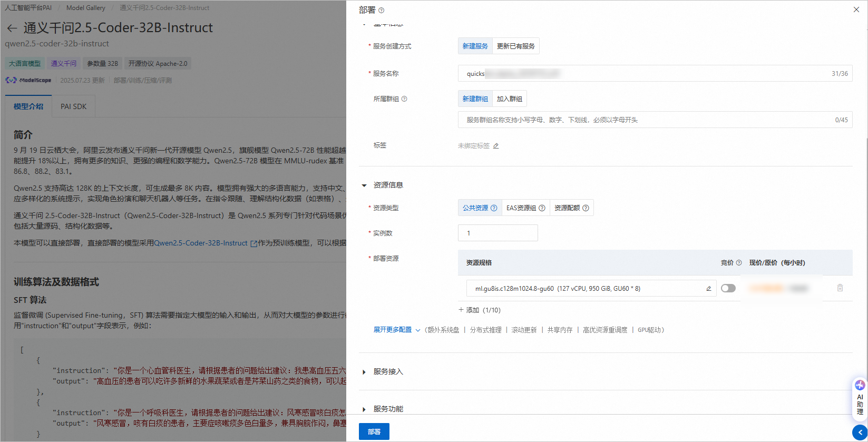Expand the 服务接入 section
The height and width of the screenshot is (442, 868).
coord(364,372)
